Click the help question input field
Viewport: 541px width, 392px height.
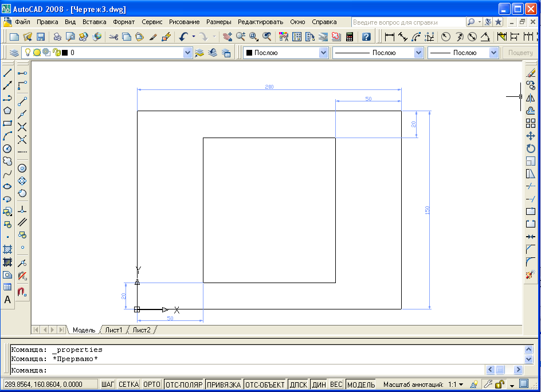pos(408,22)
